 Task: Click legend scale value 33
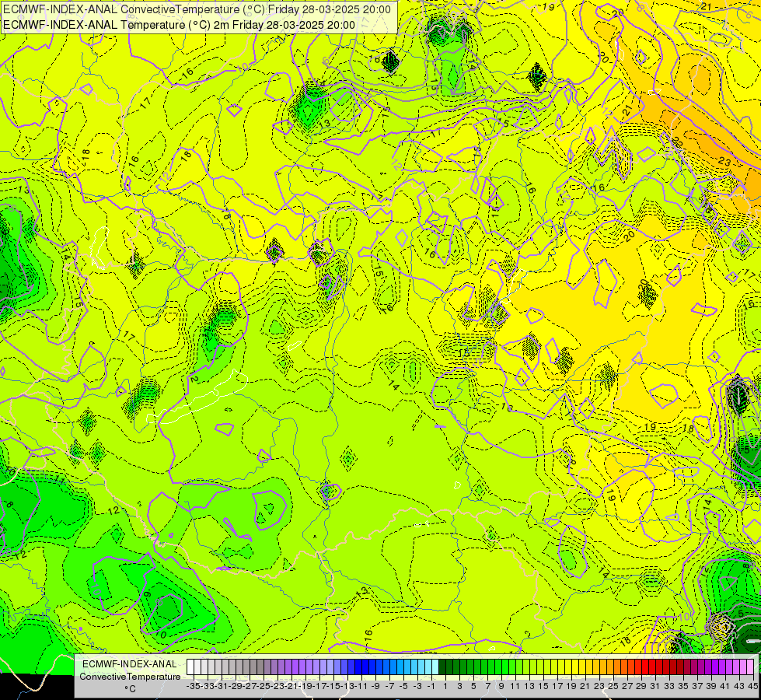(x=669, y=686)
